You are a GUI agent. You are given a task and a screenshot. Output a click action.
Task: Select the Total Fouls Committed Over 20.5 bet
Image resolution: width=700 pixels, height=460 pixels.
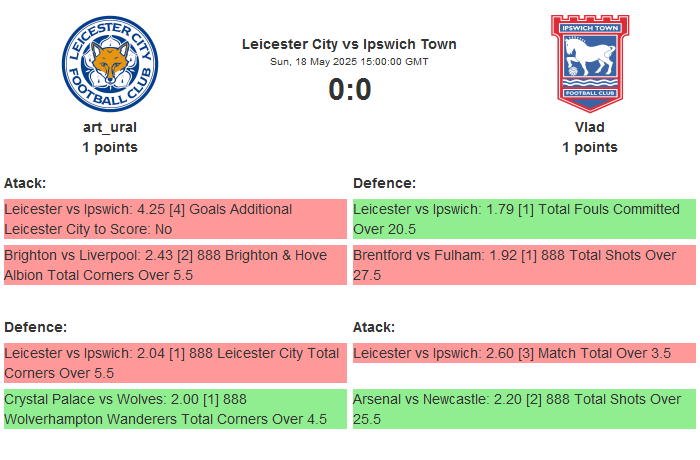coord(524,219)
